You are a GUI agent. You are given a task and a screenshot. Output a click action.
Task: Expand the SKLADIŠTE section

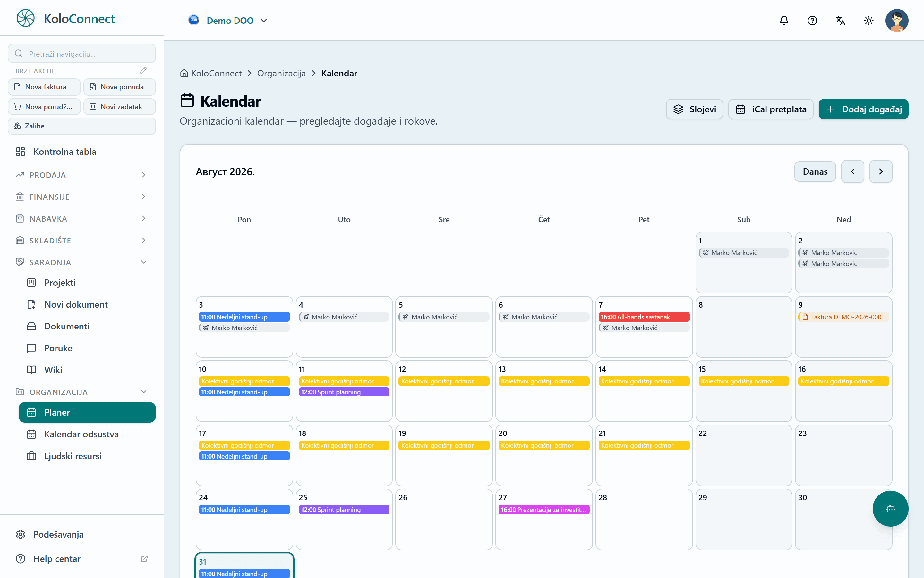tap(82, 240)
